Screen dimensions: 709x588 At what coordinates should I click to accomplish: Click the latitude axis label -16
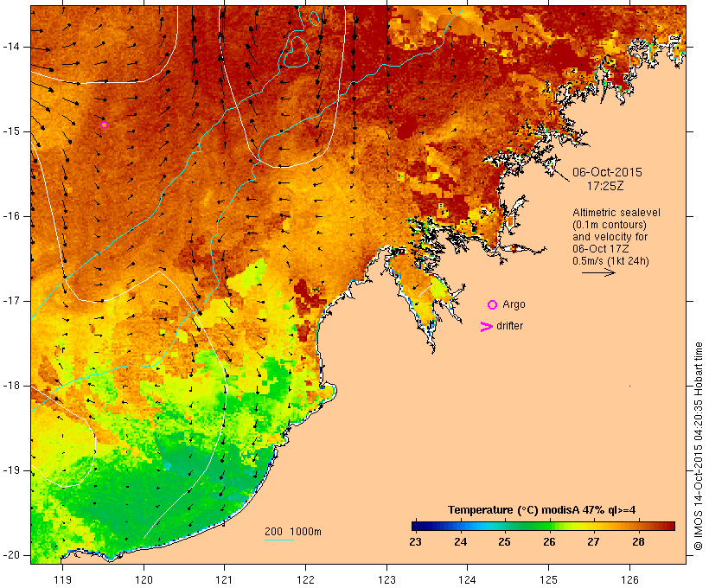(x=11, y=216)
